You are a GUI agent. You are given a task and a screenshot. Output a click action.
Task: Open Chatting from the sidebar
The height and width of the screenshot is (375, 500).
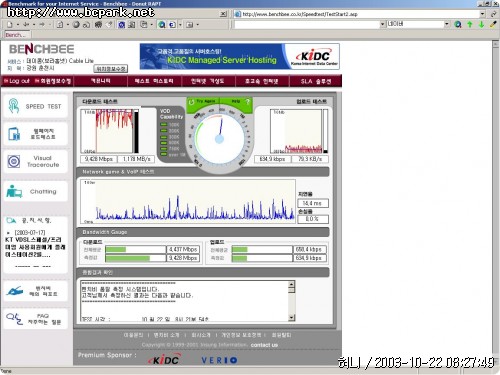36,191
